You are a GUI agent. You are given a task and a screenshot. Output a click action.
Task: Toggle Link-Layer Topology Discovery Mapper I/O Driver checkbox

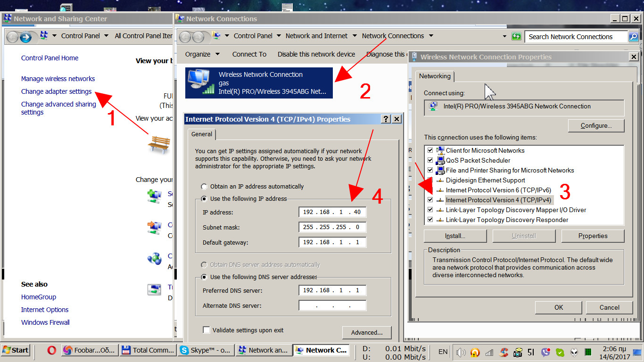(x=429, y=210)
